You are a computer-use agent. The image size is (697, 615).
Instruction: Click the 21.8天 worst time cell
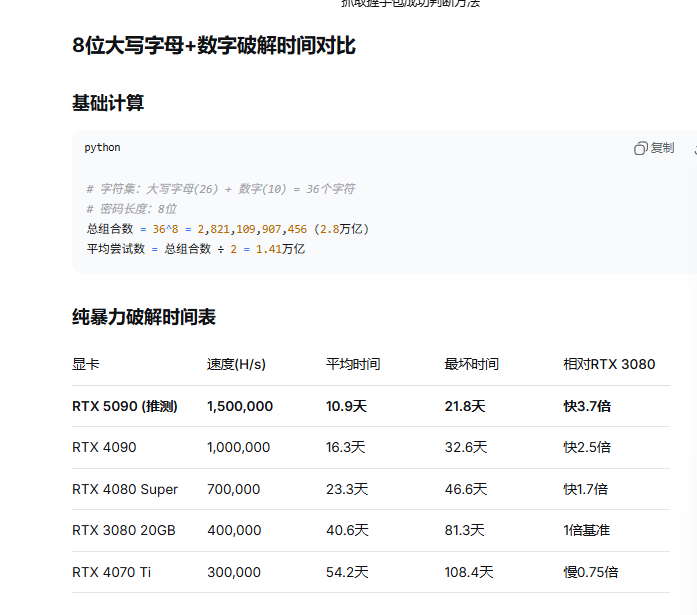[465, 406]
